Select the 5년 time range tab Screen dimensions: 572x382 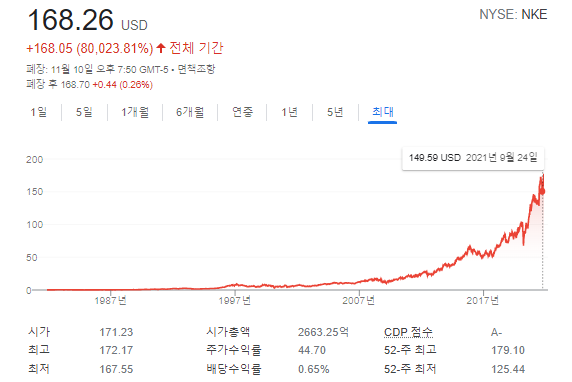335,112
